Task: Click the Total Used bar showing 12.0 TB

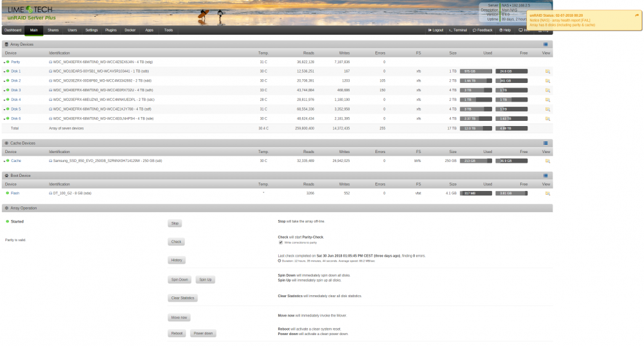Action: tap(476, 129)
